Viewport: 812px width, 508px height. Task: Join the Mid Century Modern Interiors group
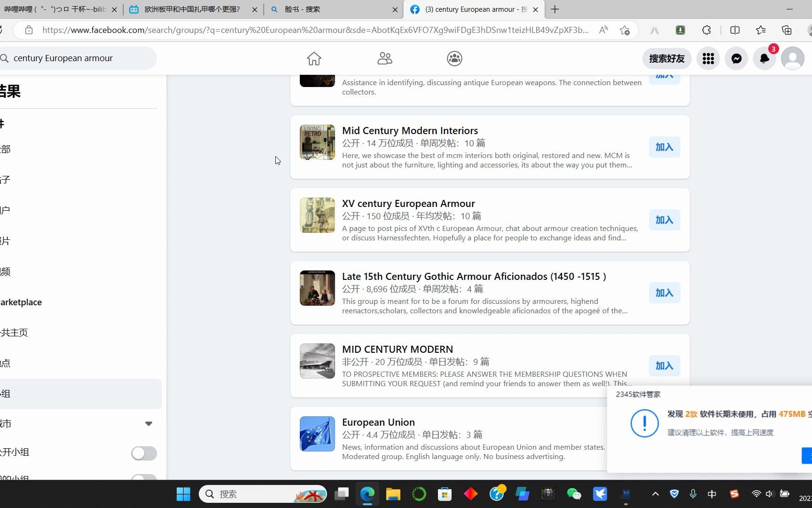[664, 147]
